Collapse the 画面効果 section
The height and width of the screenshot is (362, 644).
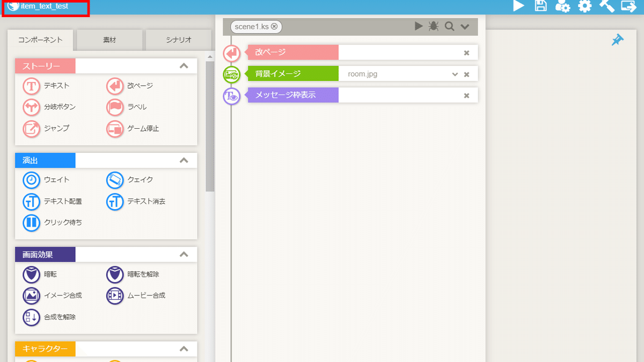click(184, 254)
